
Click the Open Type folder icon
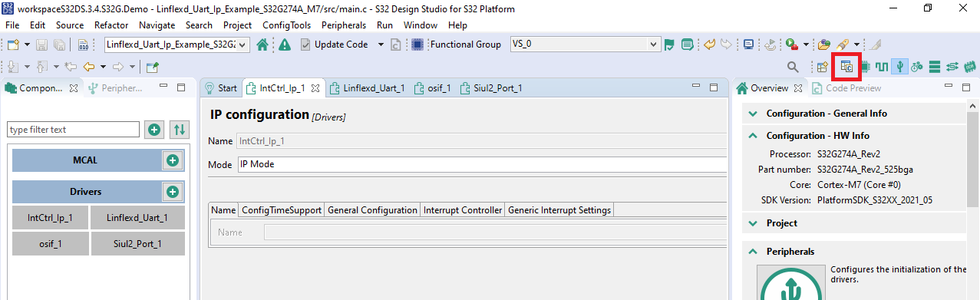pyautogui.click(x=824, y=45)
